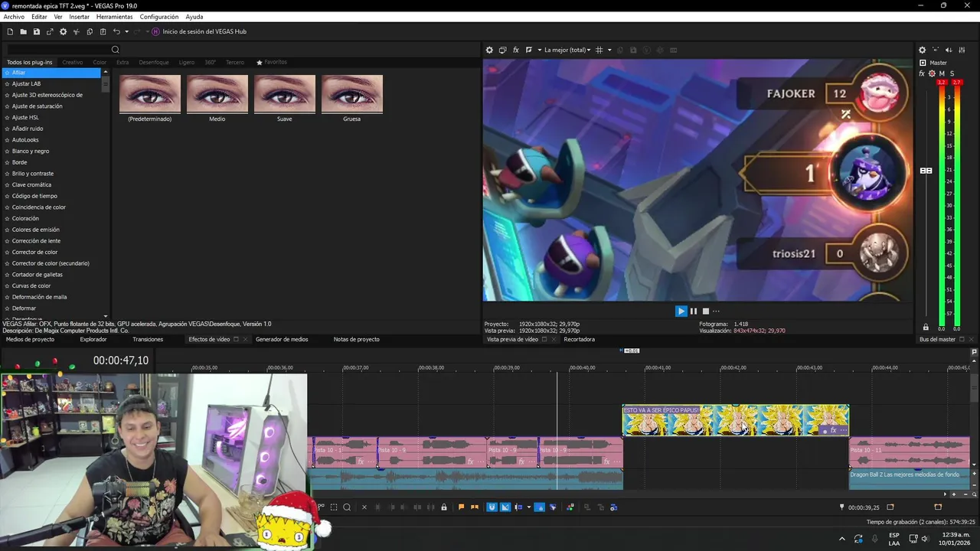Image resolution: width=980 pixels, height=551 pixels.
Task: Open the undo history dropdown arrow
Action: pos(126,31)
